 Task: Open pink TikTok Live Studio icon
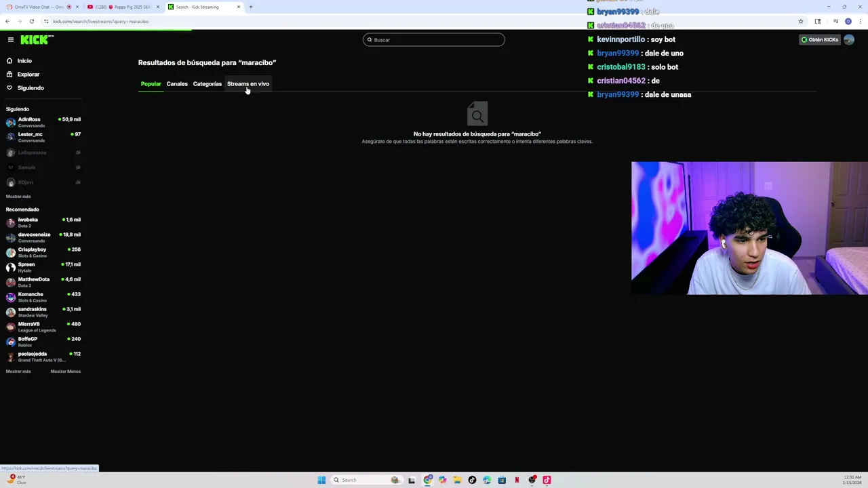pos(547,480)
